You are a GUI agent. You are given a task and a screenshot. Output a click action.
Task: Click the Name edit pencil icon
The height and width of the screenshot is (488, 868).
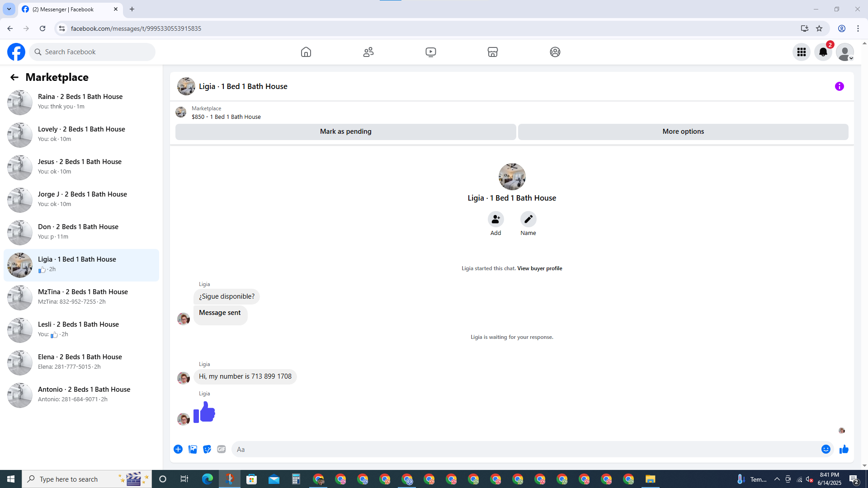pos(528,219)
